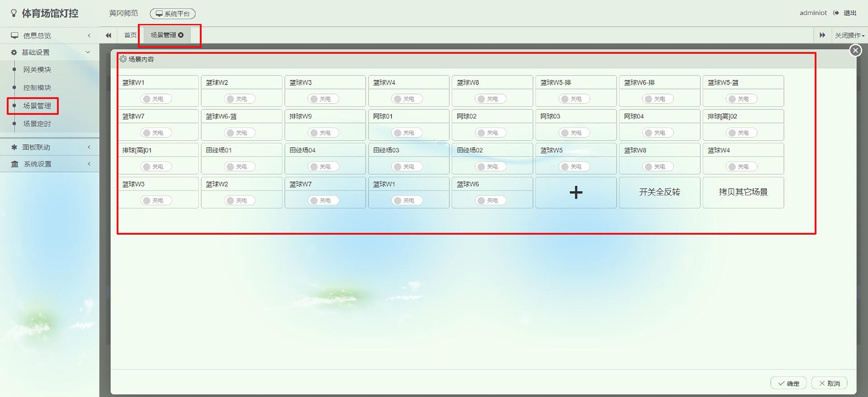Switch to the 首页 tab
This screenshot has width=868, height=397.
click(x=130, y=35)
